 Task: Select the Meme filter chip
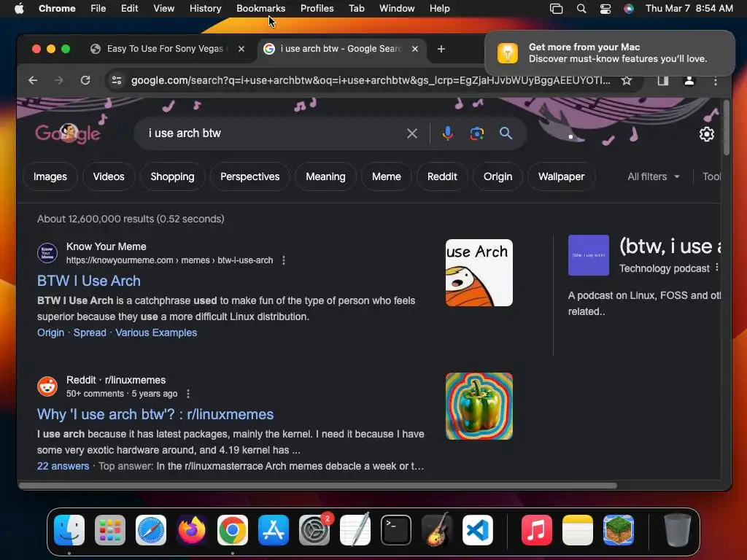point(387,176)
